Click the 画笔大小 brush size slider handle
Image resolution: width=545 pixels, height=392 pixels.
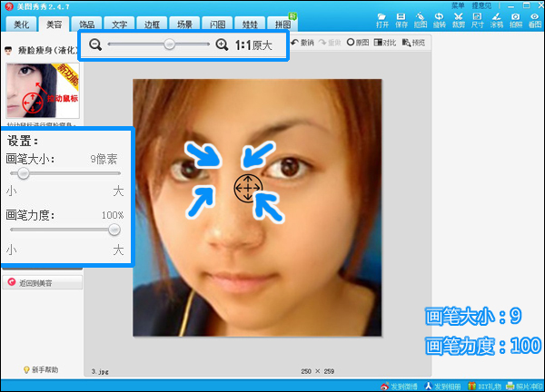pyautogui.click(x=24, y=173)
